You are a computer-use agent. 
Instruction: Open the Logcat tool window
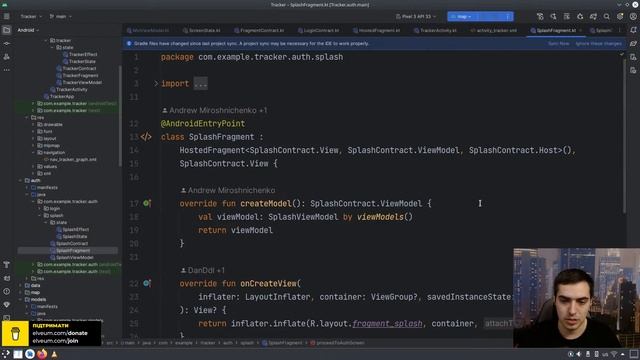point(7,278)
